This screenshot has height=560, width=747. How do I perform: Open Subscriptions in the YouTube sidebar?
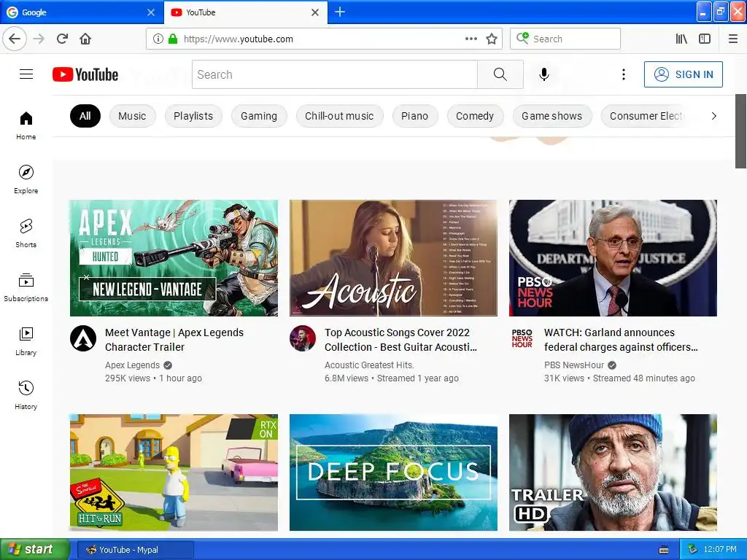click(26, 287)
